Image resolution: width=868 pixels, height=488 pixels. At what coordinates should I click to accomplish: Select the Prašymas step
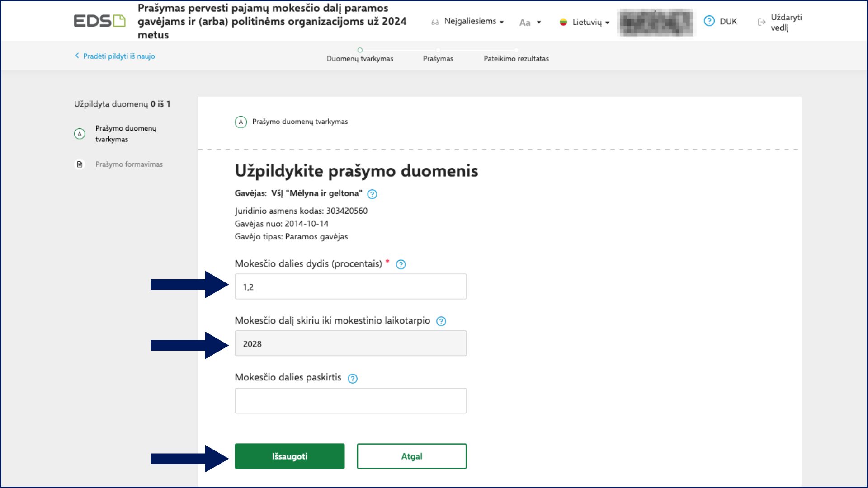click(x=438, y=58)
